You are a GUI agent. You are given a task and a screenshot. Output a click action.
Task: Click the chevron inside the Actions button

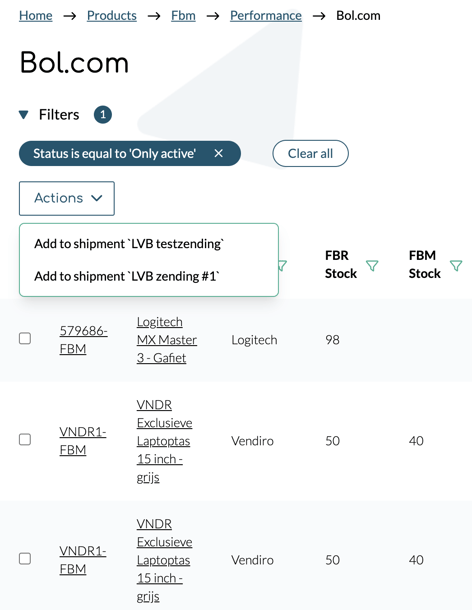pyautogui.click(x=97, y=198)
